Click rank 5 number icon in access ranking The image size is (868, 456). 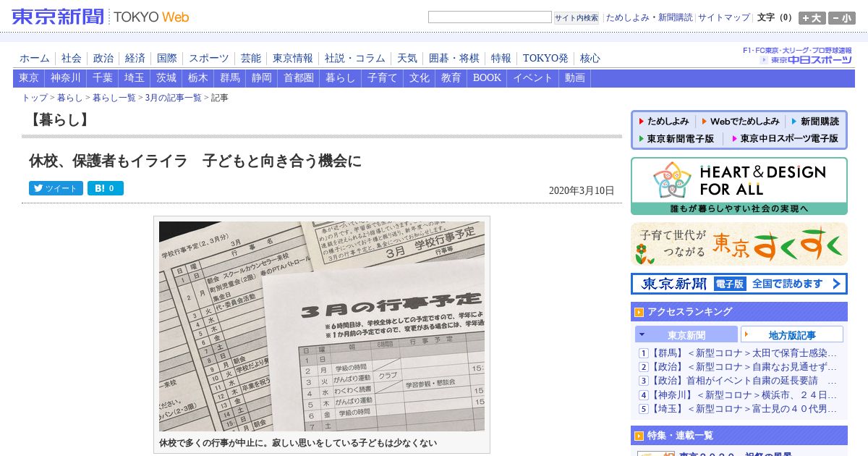[x=643, y=409]
